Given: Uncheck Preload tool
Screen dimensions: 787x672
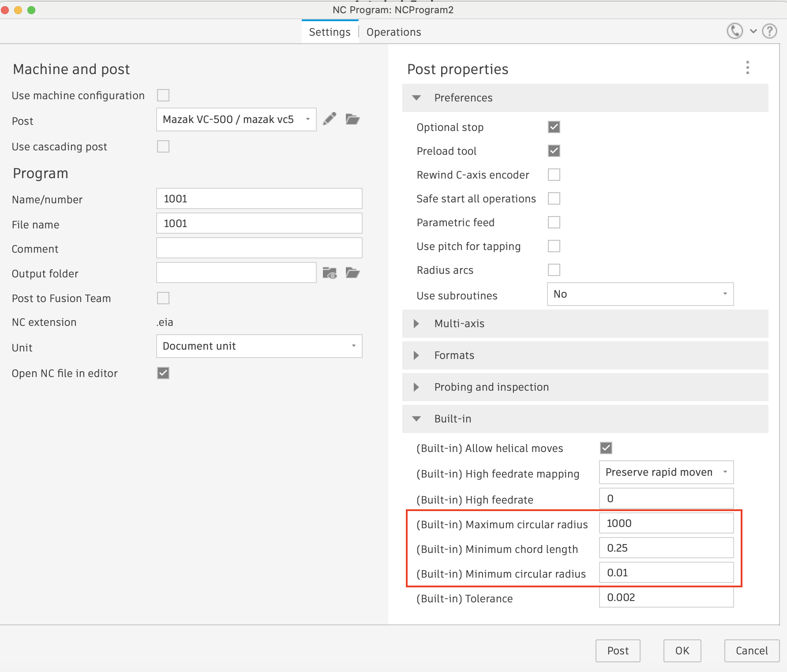Looking at the screenshot, I should 554,150.
